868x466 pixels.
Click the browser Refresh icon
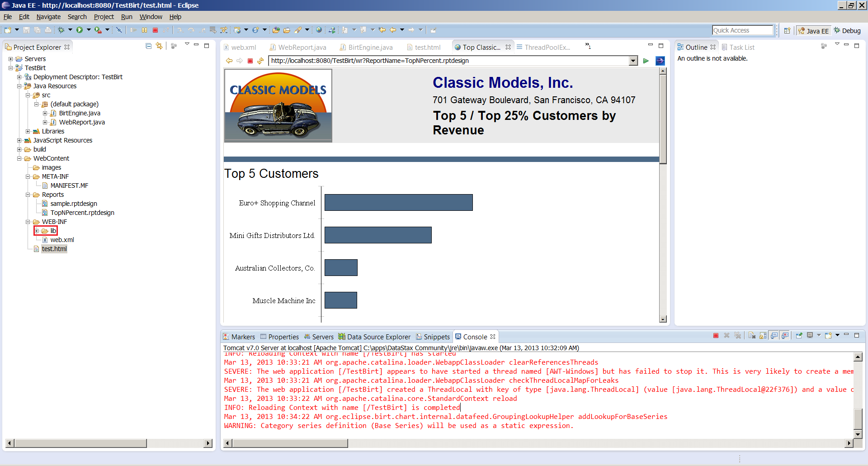pos(260,61)
